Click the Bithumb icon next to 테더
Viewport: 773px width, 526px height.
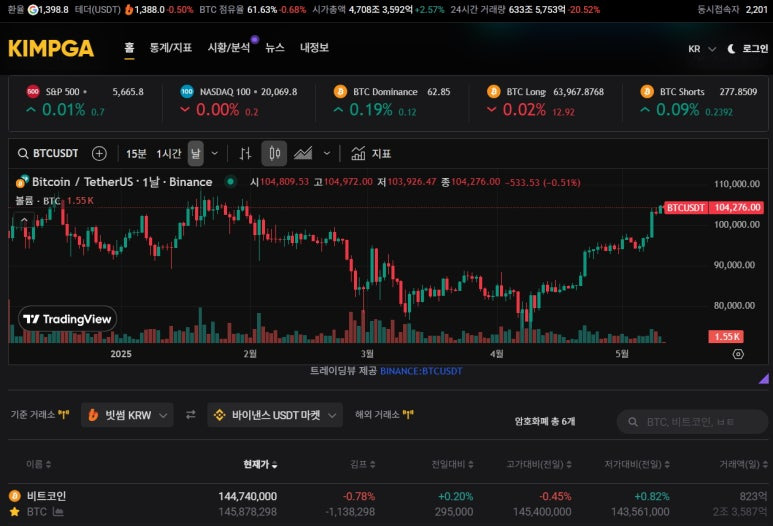129,9
